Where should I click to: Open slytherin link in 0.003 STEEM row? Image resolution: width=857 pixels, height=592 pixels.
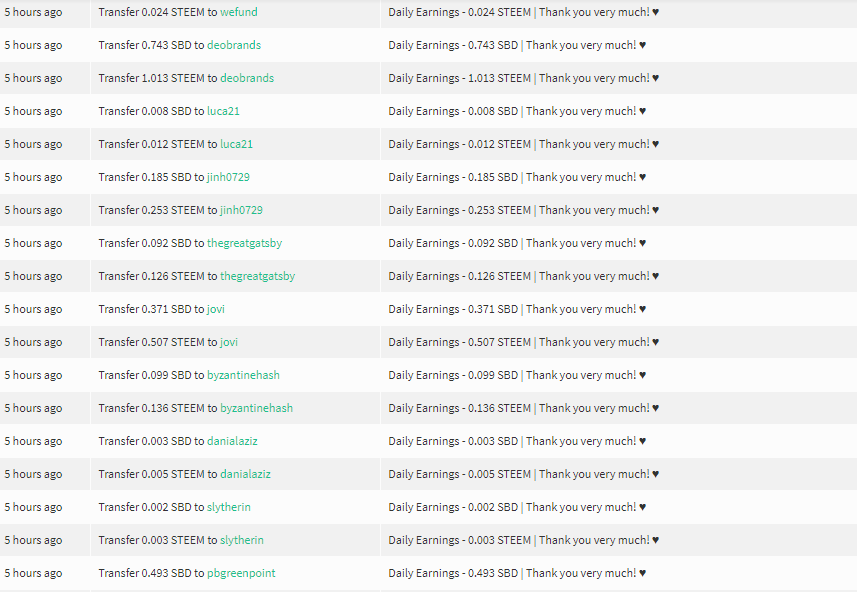(242, 540)
